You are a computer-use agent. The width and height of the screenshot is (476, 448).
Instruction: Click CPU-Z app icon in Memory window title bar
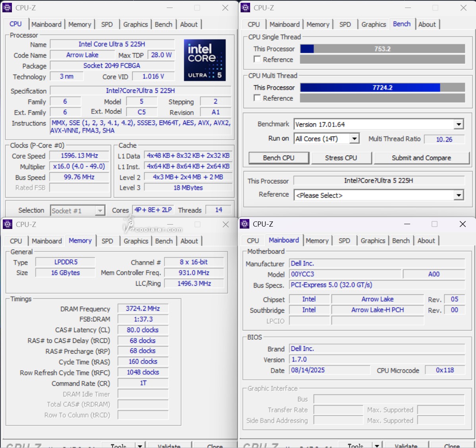pyautogui.click(x=7, y=224)
